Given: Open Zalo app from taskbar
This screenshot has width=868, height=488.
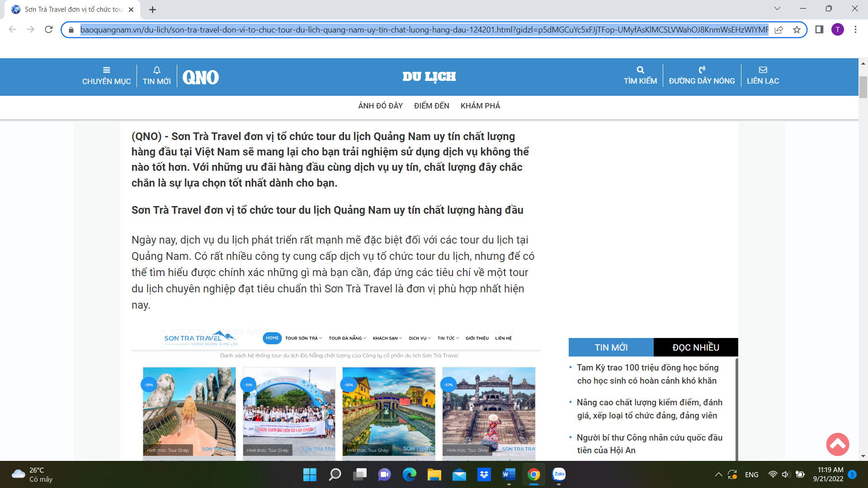Looking at the screenshot, I should [559, 474].
